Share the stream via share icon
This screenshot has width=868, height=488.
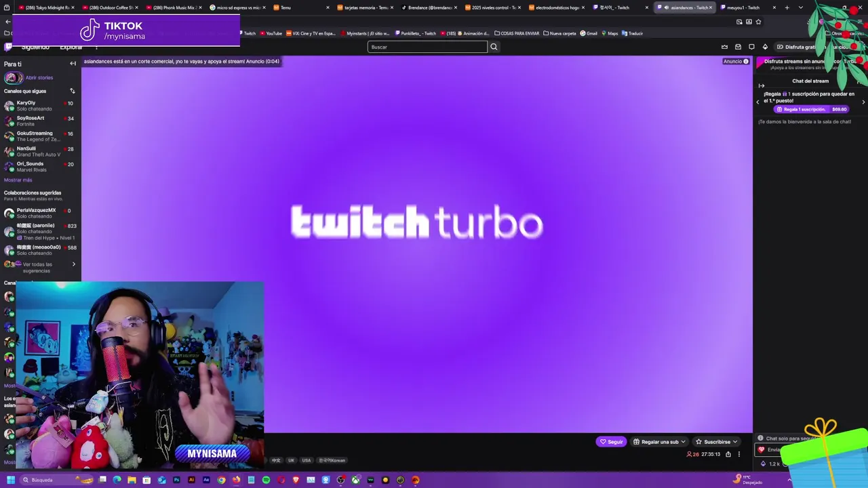click(728, 454)
